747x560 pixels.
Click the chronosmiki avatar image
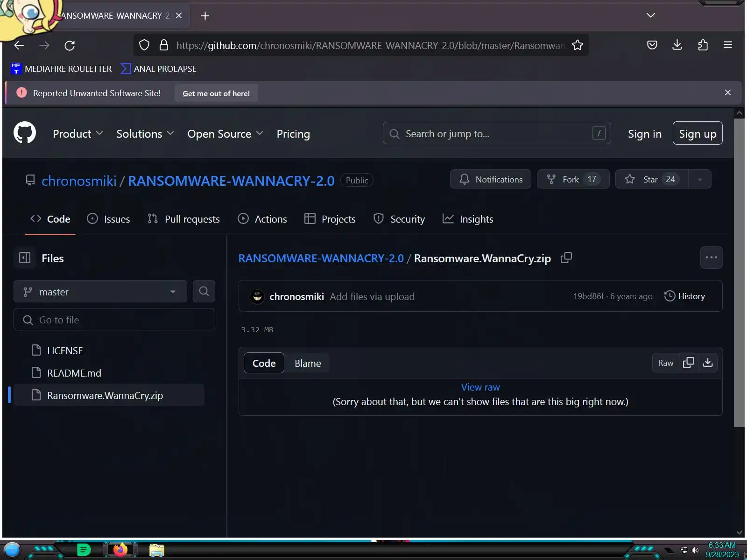(x=257, y=296)
